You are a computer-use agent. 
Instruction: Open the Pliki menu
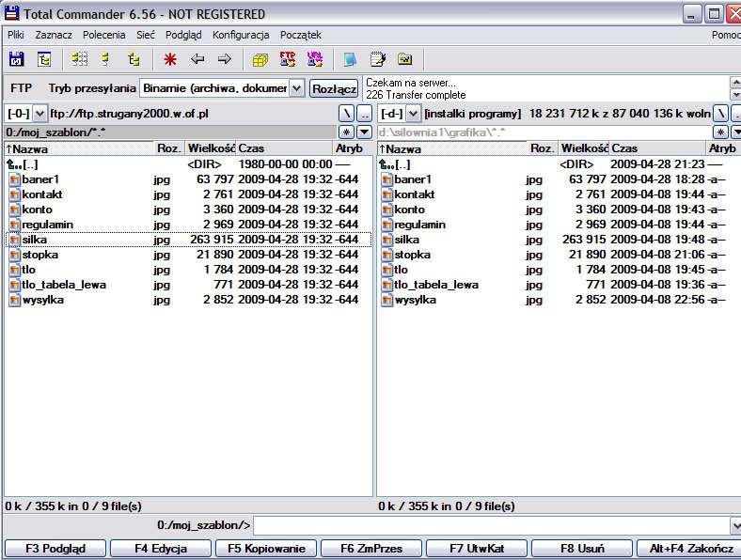coord(16,35)
